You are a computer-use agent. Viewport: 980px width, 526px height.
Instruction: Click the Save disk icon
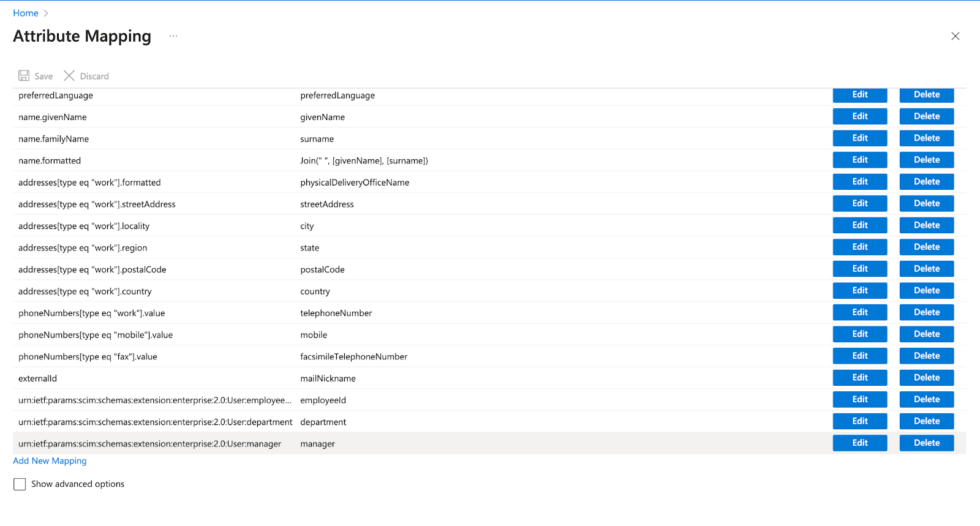24,76
